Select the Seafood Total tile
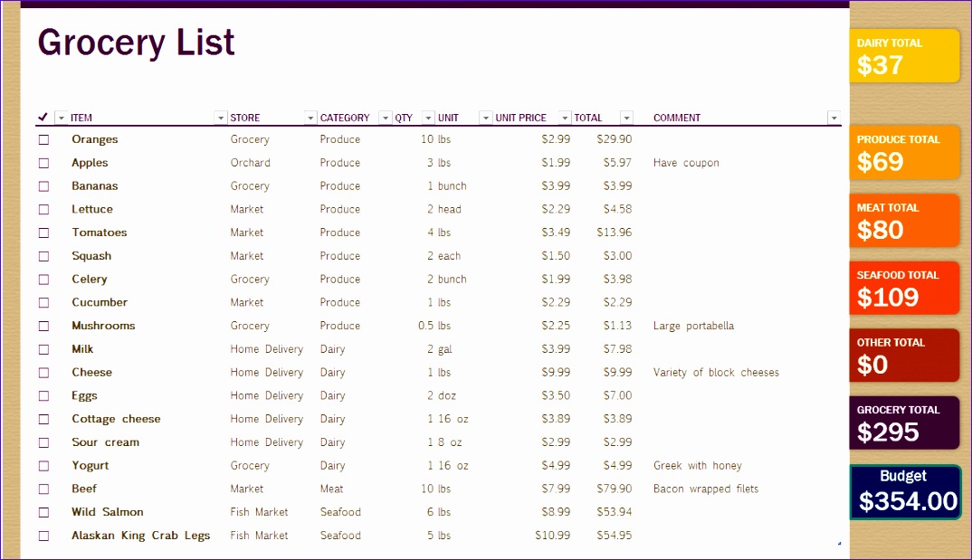972x560 pixels. pos(905,289)
